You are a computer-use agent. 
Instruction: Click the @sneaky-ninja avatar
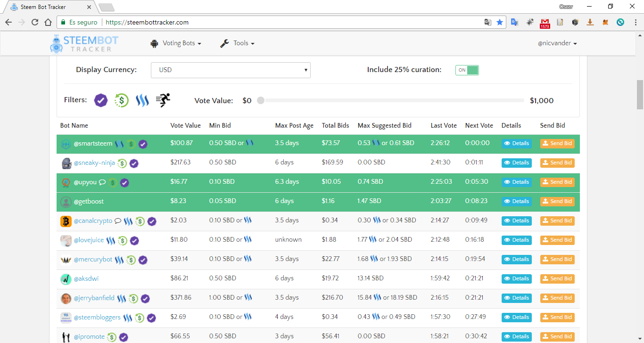click(66, 163)
